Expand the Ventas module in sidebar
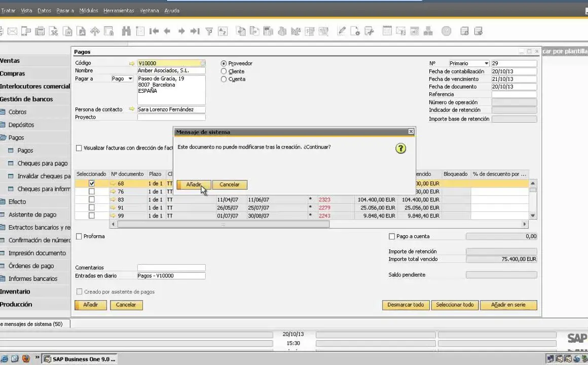588x365 pixels. [x=10, y=61]
